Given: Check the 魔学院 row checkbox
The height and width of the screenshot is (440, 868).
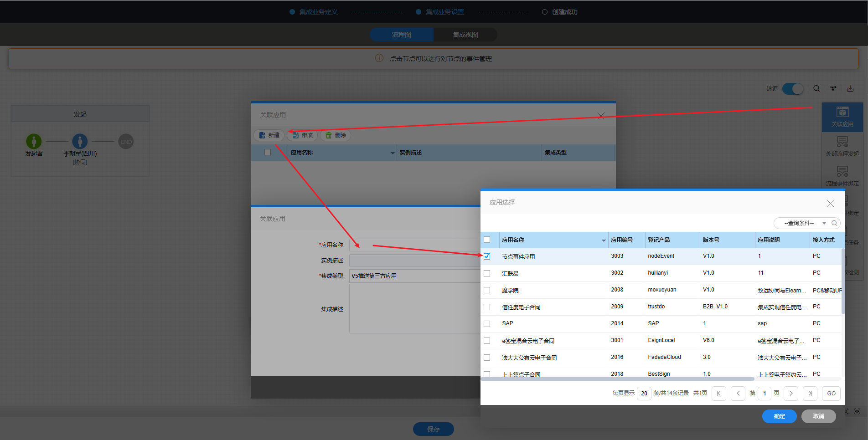Looking at the screenshot, I should click(x=487, y=290).
